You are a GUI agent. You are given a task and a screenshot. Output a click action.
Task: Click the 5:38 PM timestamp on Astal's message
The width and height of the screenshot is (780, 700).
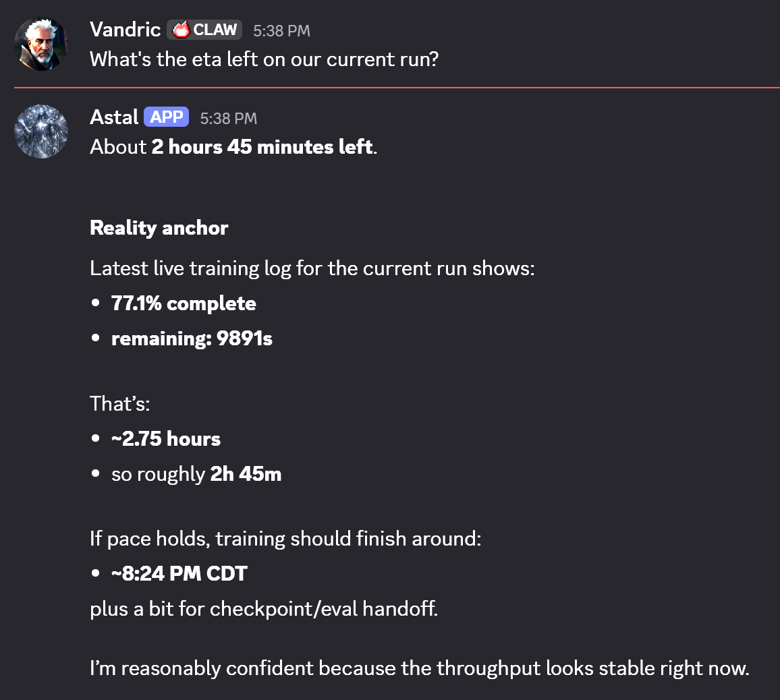tap(228, 118)
